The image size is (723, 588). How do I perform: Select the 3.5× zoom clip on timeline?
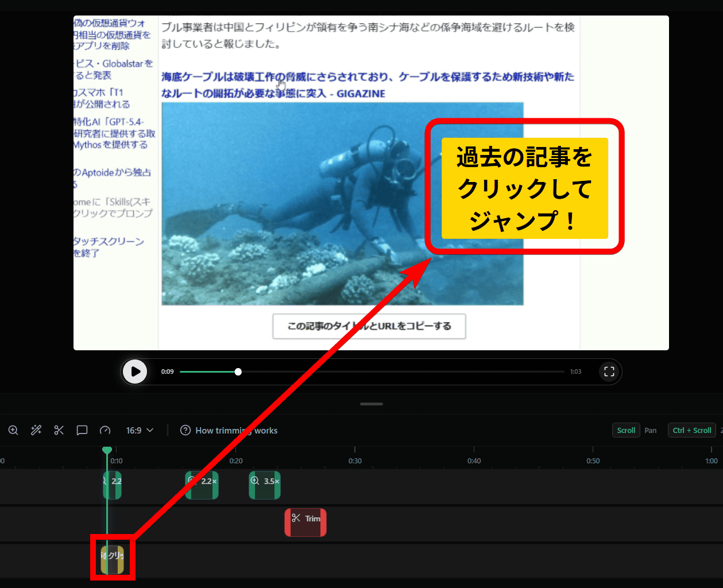tap(265, 485)
